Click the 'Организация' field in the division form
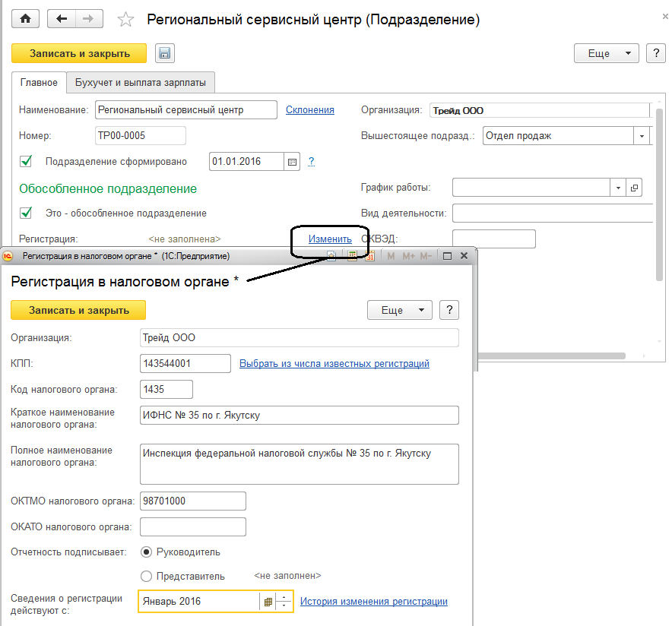This screenshot has height=626, width=672. pyautogui.click(x=539, y=110)
